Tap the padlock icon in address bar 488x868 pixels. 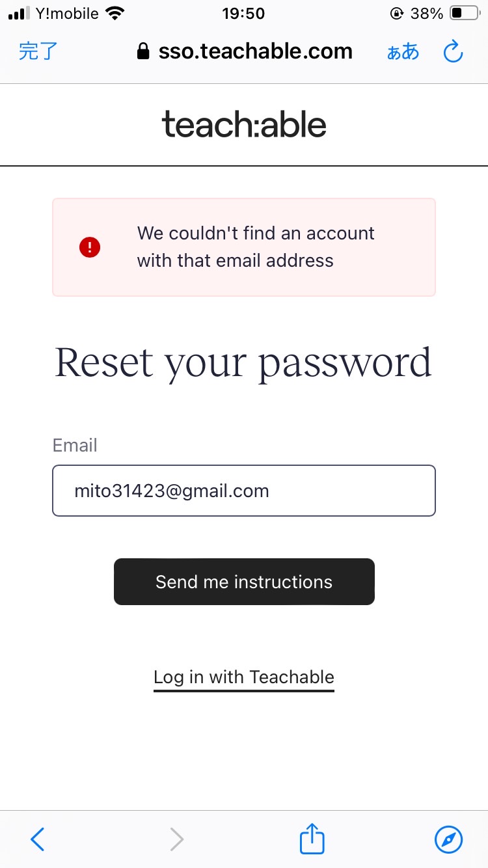tap(143, 51)
